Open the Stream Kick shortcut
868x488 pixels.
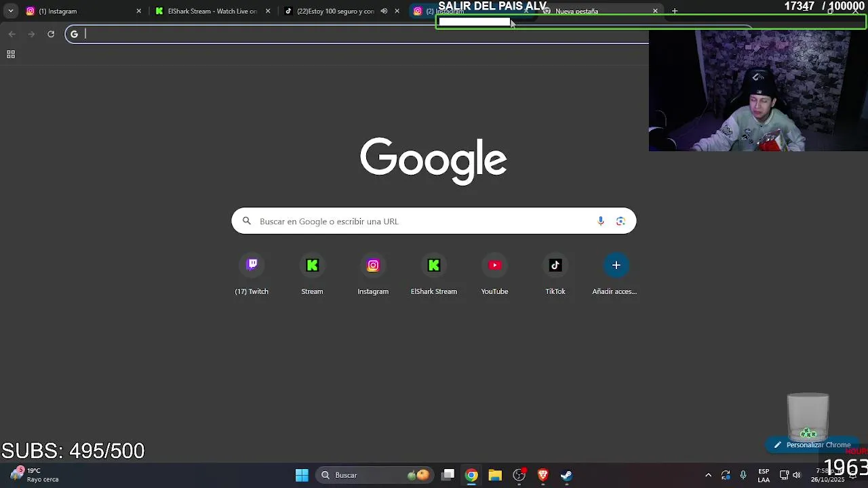pyautogui.click(x=312, y=274)
